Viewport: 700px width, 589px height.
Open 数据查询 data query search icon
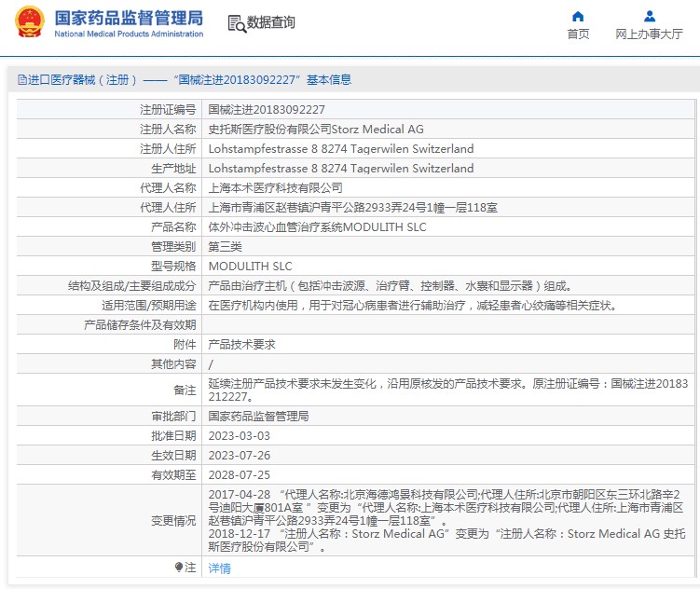[237, 23]
